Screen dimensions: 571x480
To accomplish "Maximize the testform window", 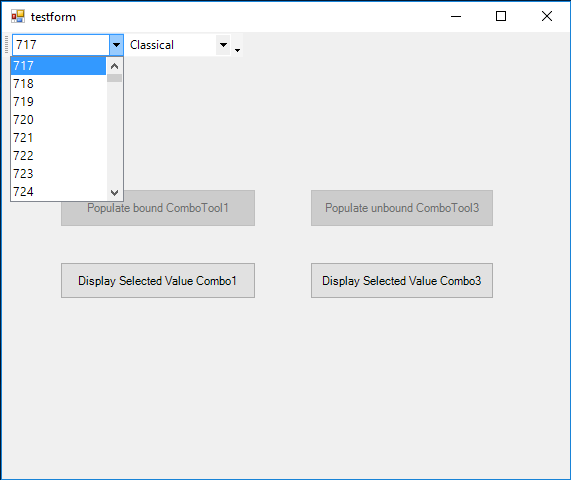I will click(x=501, y=16).
